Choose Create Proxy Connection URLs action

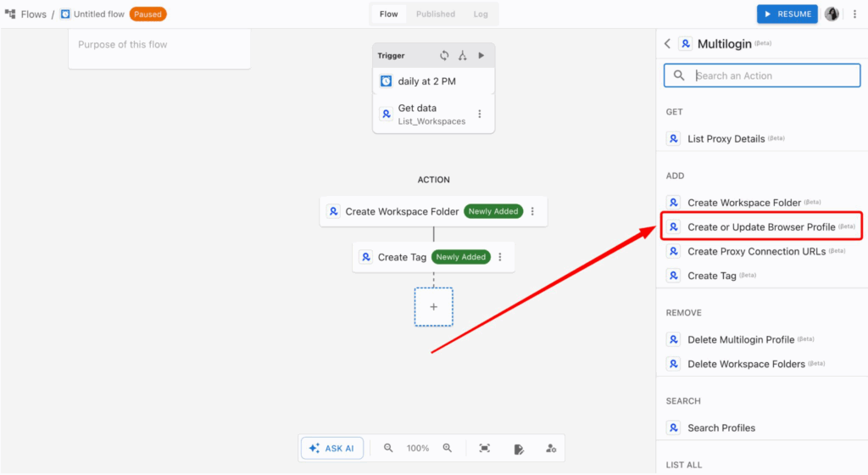[762, 251]
